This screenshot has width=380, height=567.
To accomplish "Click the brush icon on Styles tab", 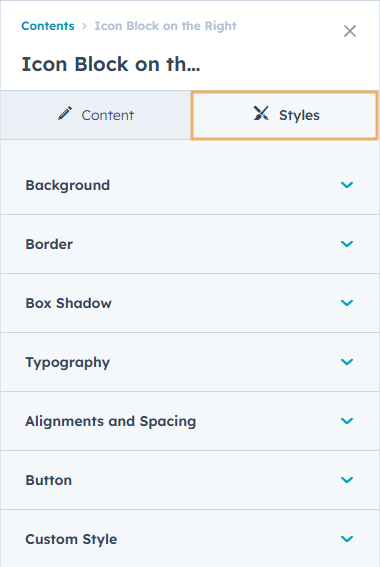I will coord(261,113).
